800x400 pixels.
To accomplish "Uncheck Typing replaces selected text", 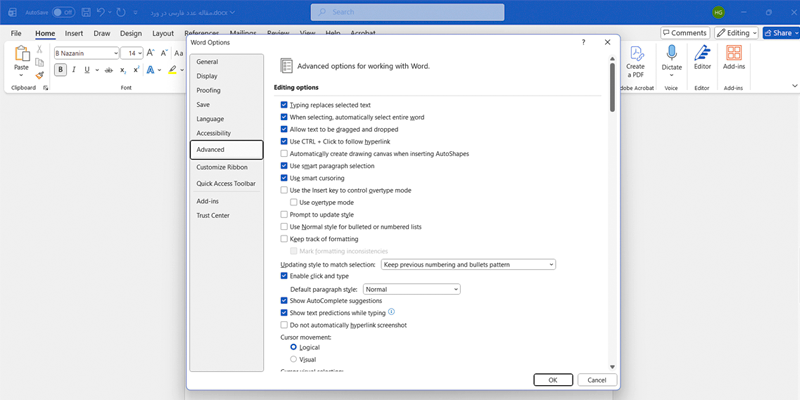I will [x=284, y=105].
